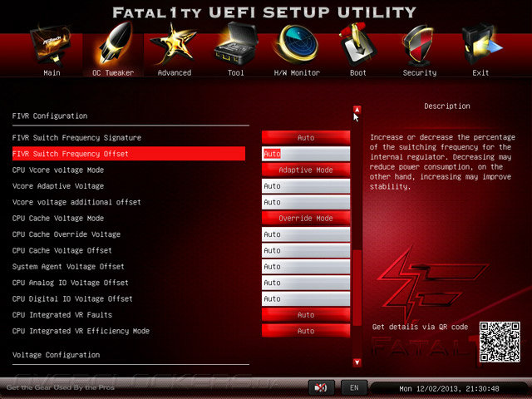Open CPU Integrated VR Efficiency Mode dropdown
Image resolution: width=532 pixels, height=399 pixels.
pos(306,331)
